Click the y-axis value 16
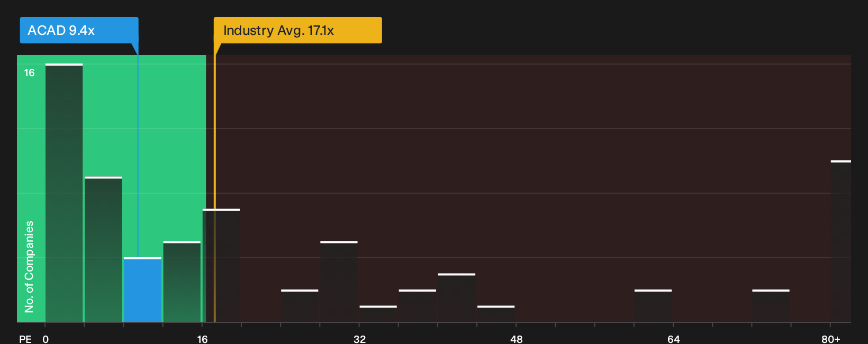The height and width of the screenshot is (344, 868). 29,73
